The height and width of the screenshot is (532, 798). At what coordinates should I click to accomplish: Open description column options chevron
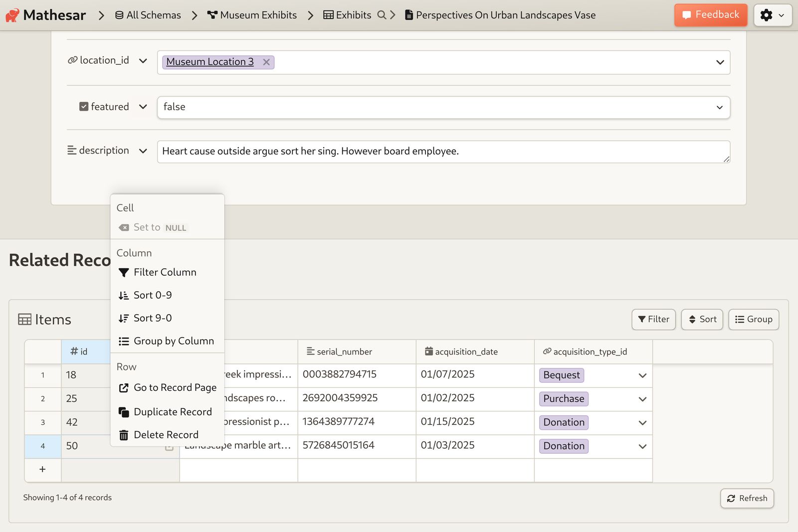(143, 151)
